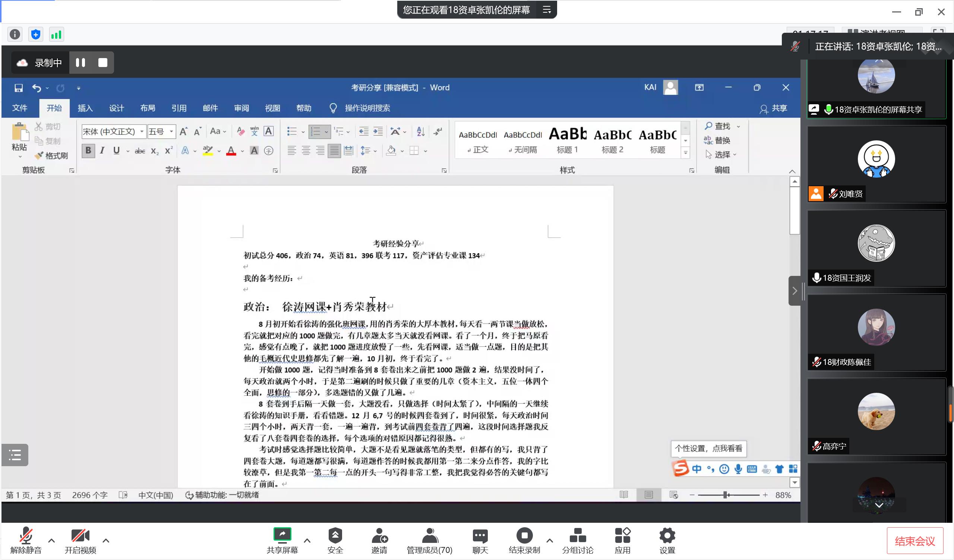Open the 审阅 ribbon tab
The image size is (954, 560).
click(x=241, y=108)
